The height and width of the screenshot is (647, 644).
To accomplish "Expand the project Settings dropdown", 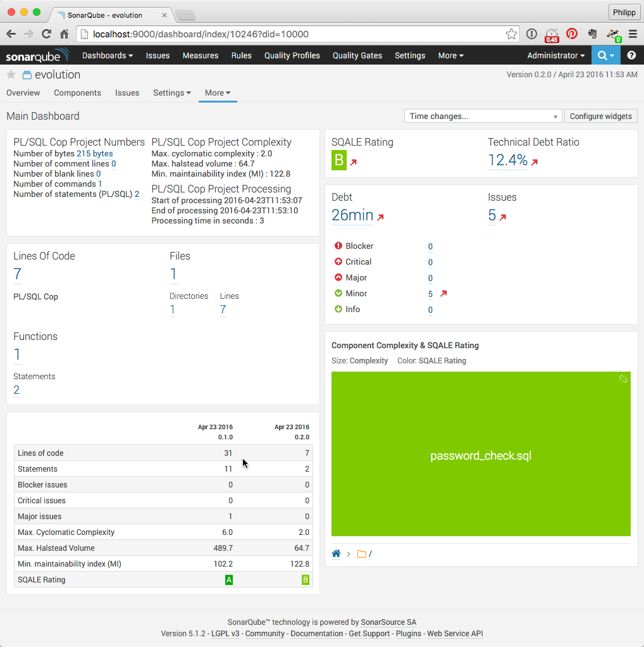I will [172, 93].
